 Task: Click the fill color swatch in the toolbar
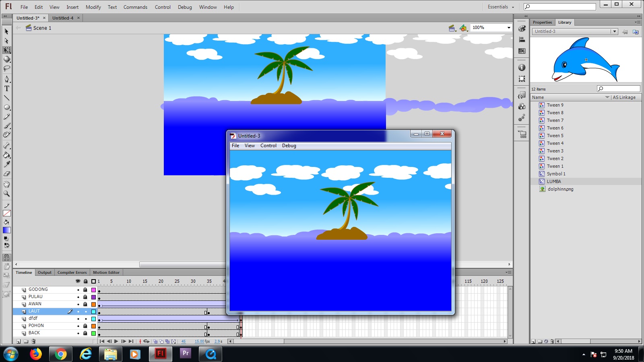coord(6,230)
